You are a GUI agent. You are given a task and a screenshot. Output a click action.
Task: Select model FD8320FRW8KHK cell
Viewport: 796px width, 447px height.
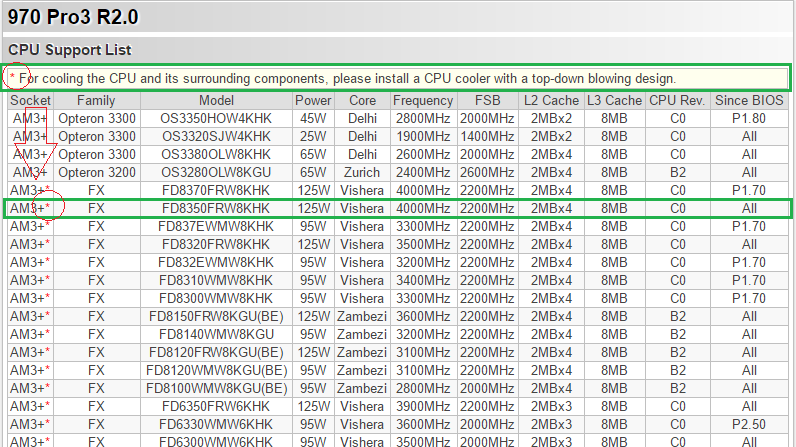(x=216, y=244)
